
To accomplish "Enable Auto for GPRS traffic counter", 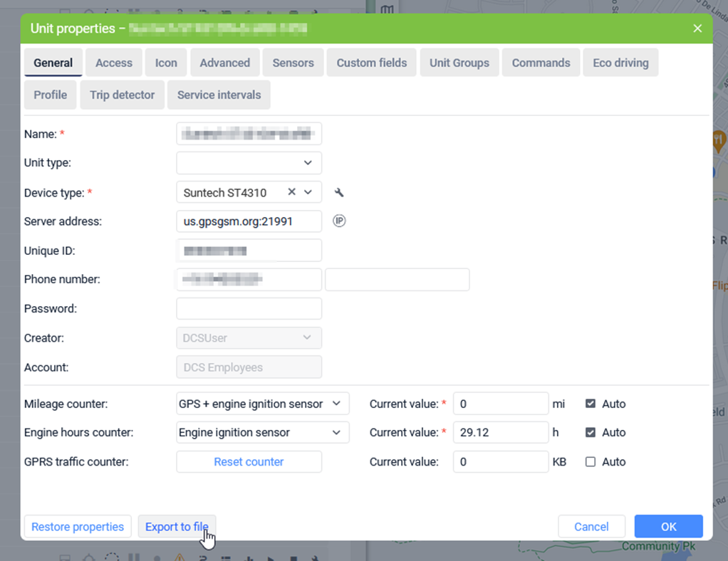I will click(x=591, y=462).
